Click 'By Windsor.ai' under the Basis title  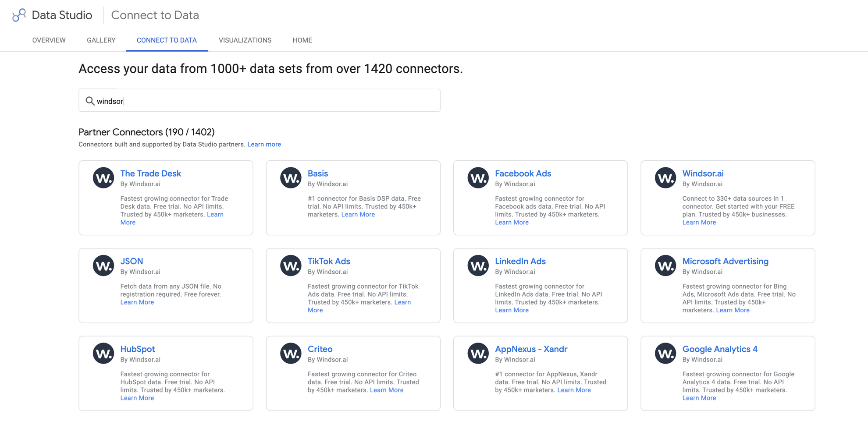tap(328, 184)
